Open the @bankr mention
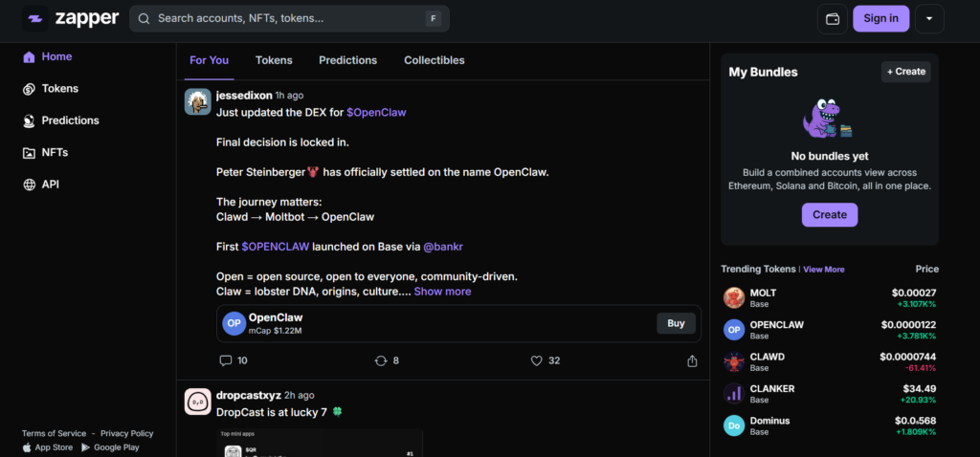980x457 pixels. [443, 247]
